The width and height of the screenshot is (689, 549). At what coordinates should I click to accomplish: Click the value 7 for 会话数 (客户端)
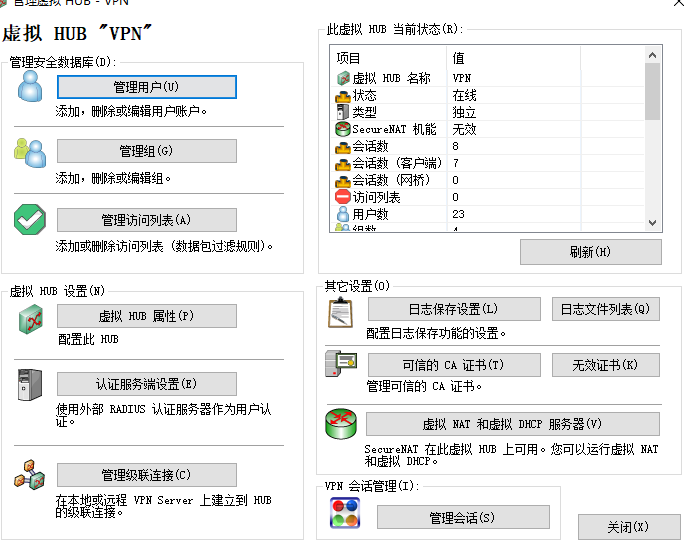tap(455, 163)
